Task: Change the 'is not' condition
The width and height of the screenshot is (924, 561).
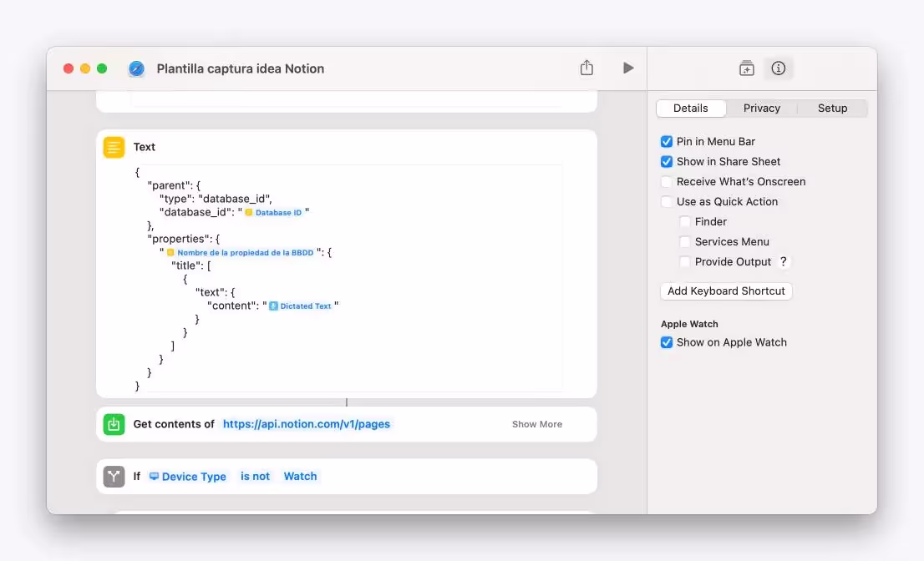Action: pyautogui.click(x=255, y=476)
